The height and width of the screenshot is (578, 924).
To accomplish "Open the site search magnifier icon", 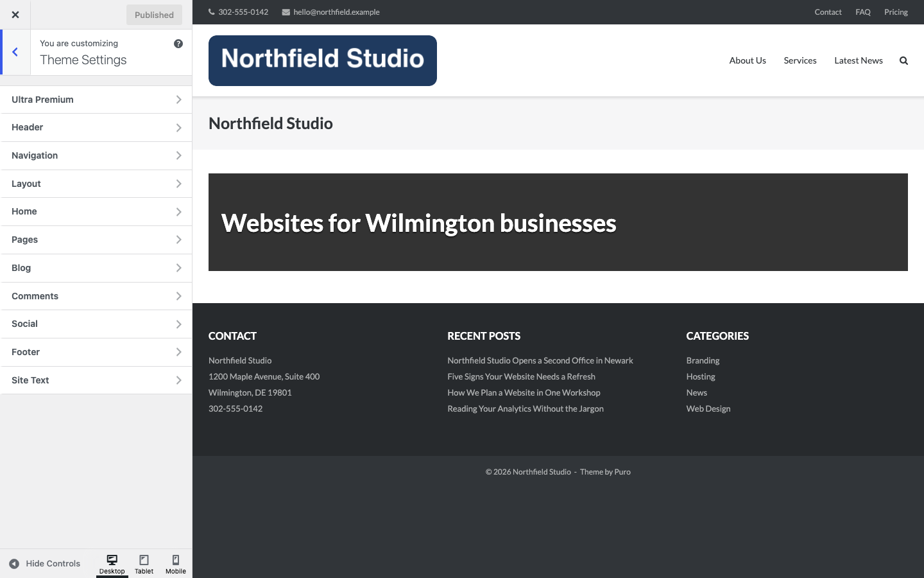I will coord(903,61).
